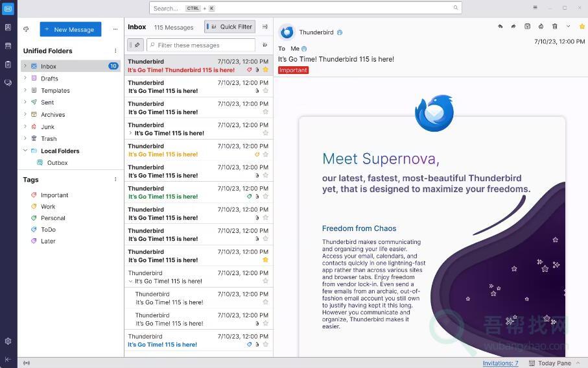This screenshot has height=368, width=588.
Task: Open the Calendar space in the sidebar
Action: (8, 46)
